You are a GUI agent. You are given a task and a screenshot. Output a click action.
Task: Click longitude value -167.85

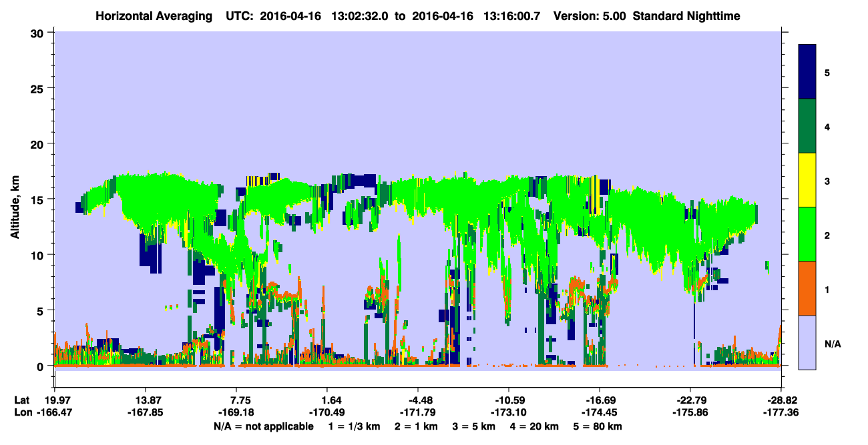coord(146,413)
